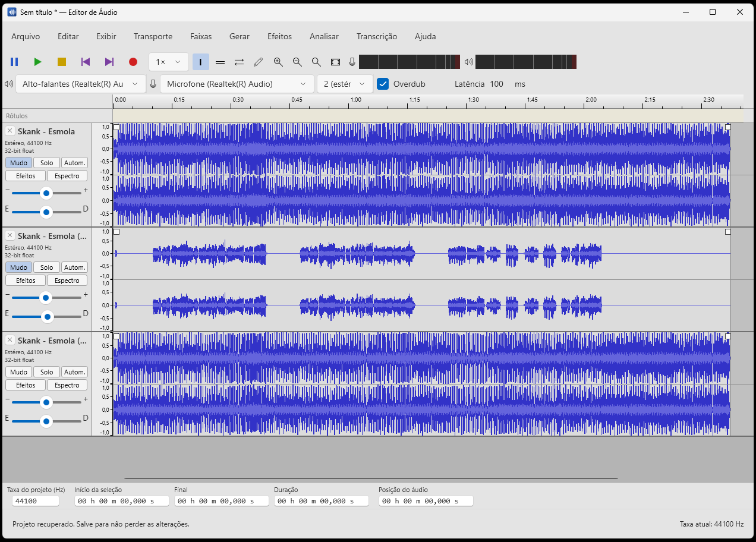756x542 pixels.
Task: Mute the bottom track with Mudo
Action: coord(18,372)
